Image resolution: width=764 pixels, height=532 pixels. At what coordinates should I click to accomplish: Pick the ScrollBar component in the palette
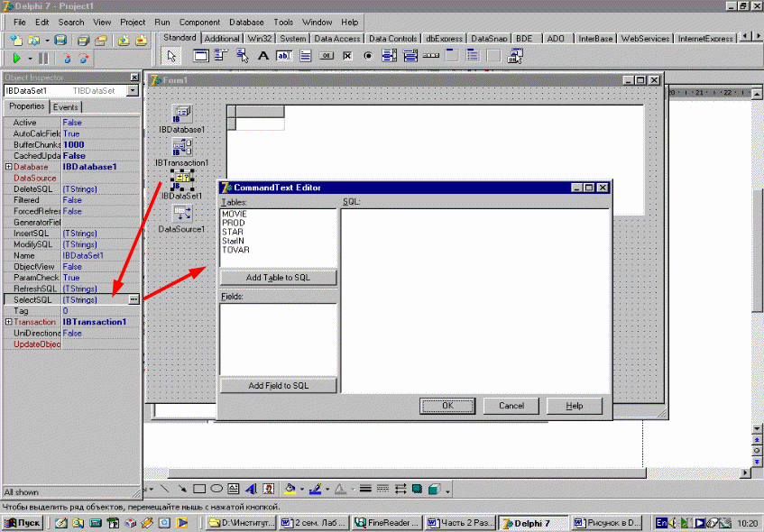431,56
